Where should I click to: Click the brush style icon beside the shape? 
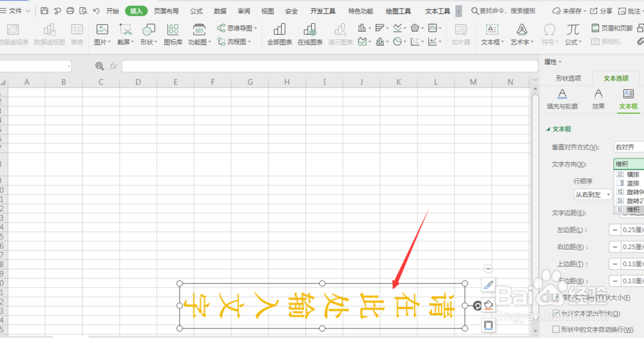pos(488,285)
